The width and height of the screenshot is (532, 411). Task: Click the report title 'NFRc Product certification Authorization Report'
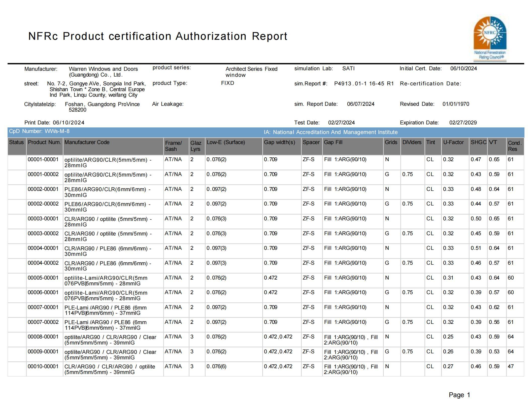click(x=158, y=36)
